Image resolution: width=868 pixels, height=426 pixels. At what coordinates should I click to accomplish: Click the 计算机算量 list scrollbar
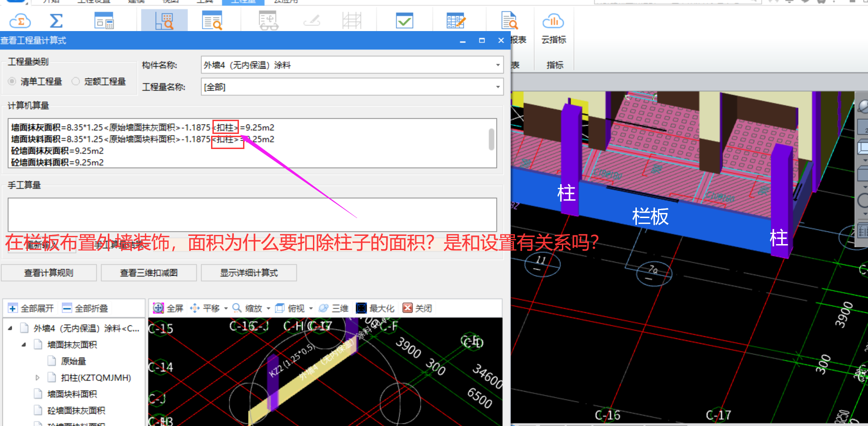coord(492,139)
